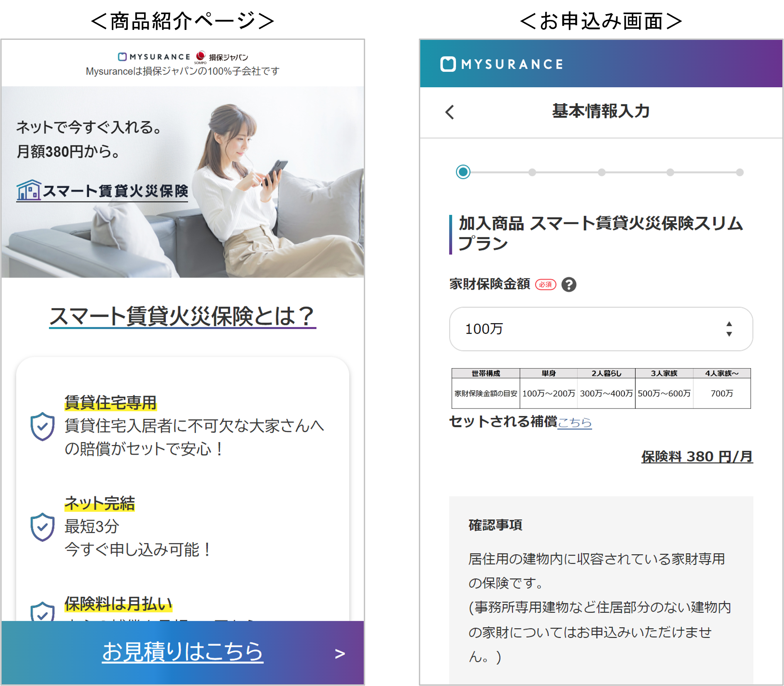This screenshot has width=784, height=686.
Task: Click the up-down arrows in the 100万 selector
Action: click(729, 329)
